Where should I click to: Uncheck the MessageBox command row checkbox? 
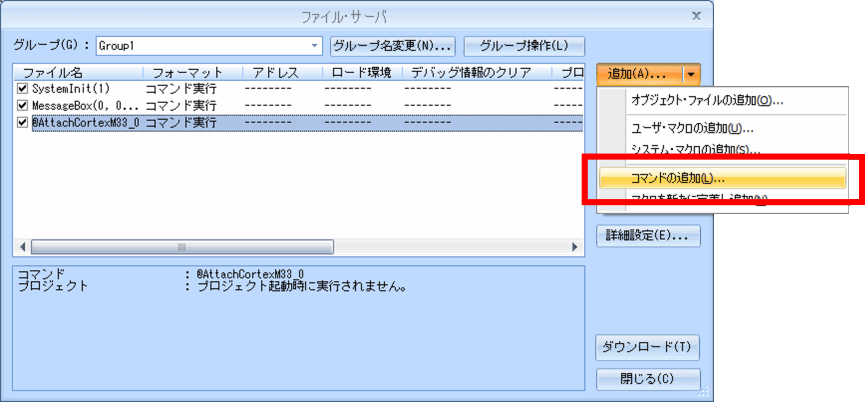pyautogui.click(x=23, y=105)
